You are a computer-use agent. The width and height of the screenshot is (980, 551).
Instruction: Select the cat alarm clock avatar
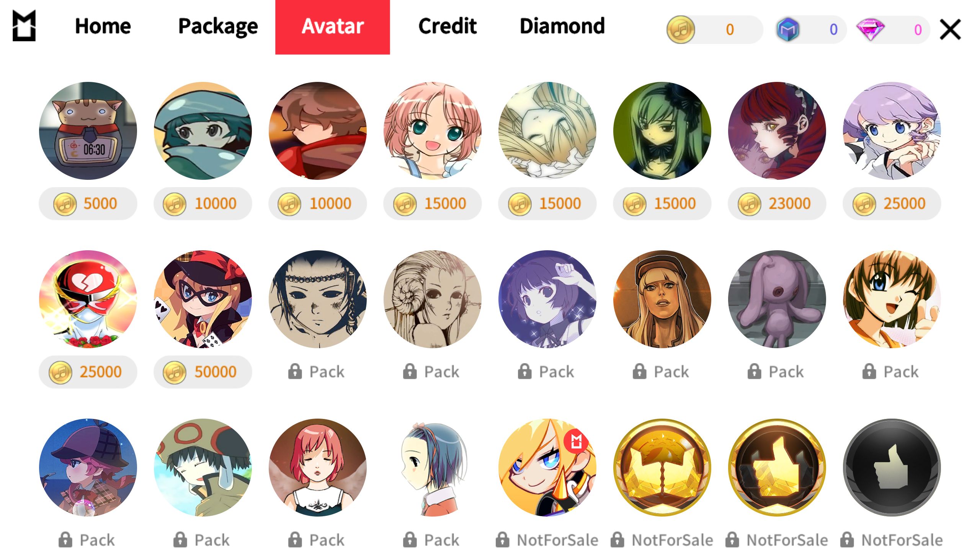(x=88, y=131)
